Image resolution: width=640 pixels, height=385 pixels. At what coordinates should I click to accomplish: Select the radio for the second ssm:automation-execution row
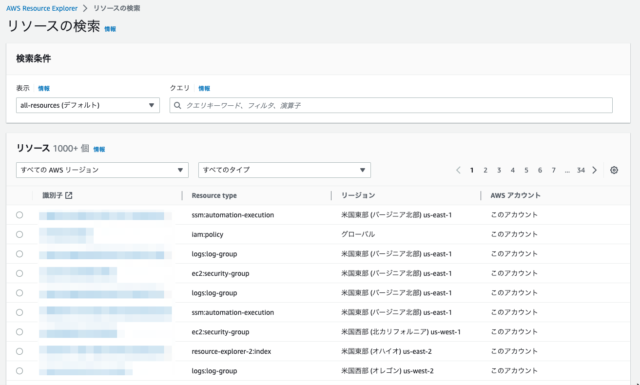point(20,312)
